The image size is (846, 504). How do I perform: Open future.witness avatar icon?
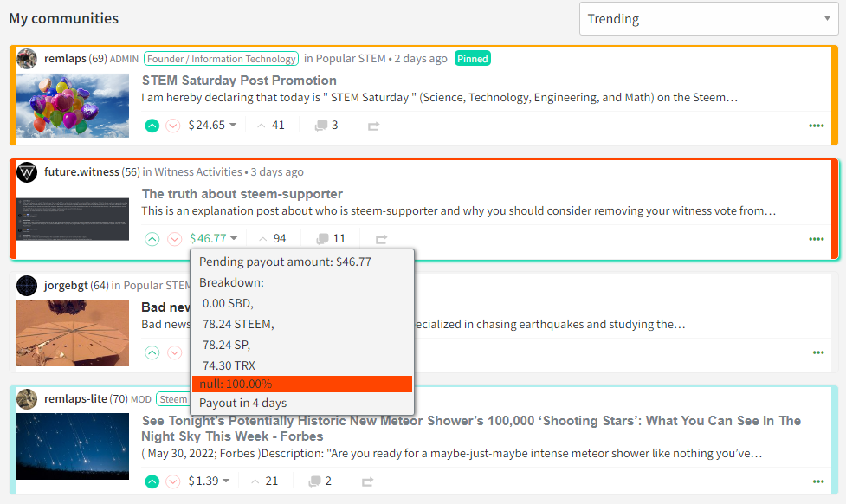27,172
